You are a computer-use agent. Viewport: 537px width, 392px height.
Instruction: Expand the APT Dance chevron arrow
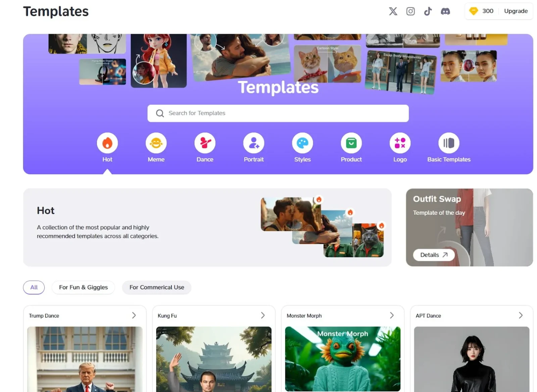[x=521, y=315]
